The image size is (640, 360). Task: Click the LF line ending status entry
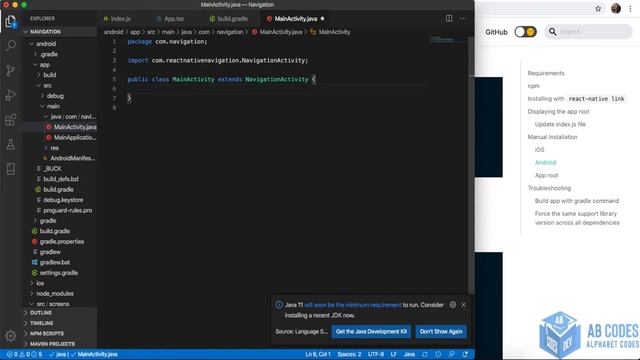point(393,354)
